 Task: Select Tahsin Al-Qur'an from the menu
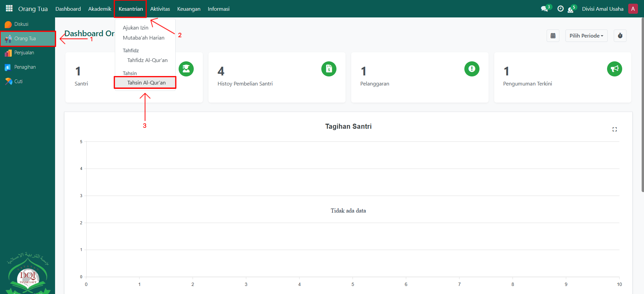coord(146,83)
